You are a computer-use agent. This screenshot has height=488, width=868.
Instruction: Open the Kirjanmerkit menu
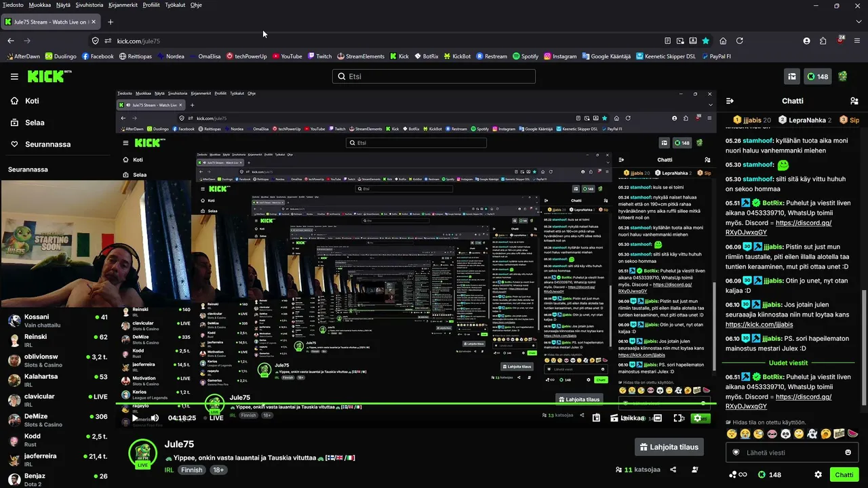coord(123,5)
